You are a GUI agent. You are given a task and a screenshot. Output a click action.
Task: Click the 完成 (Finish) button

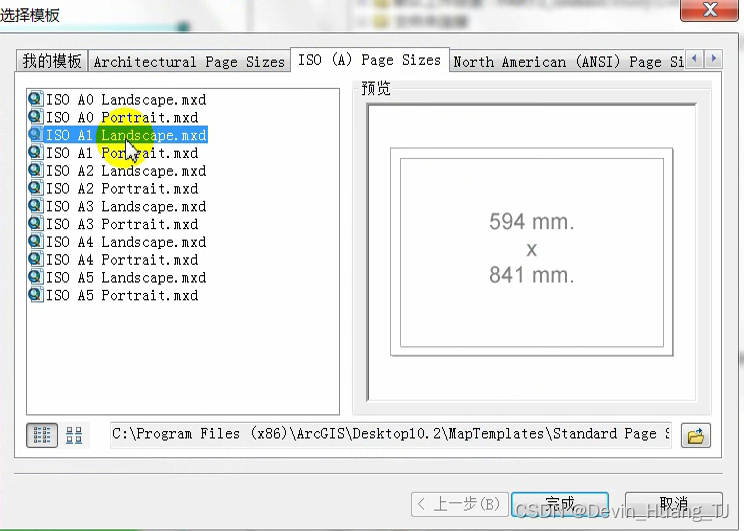pos(560,504)
